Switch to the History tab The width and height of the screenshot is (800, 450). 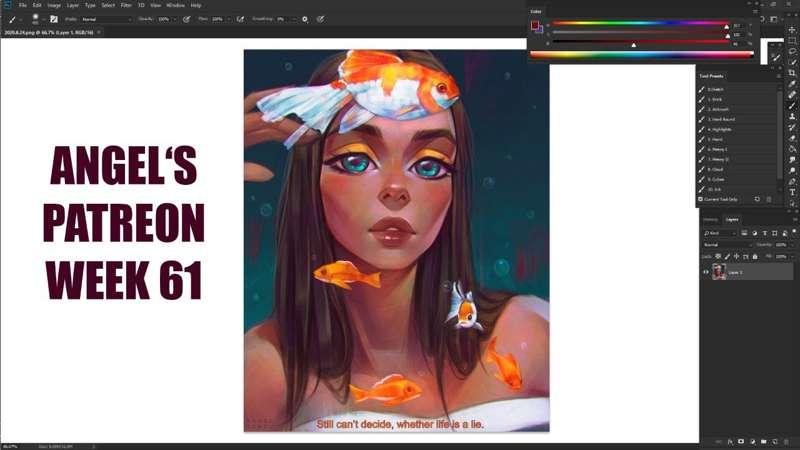[710, 219]
